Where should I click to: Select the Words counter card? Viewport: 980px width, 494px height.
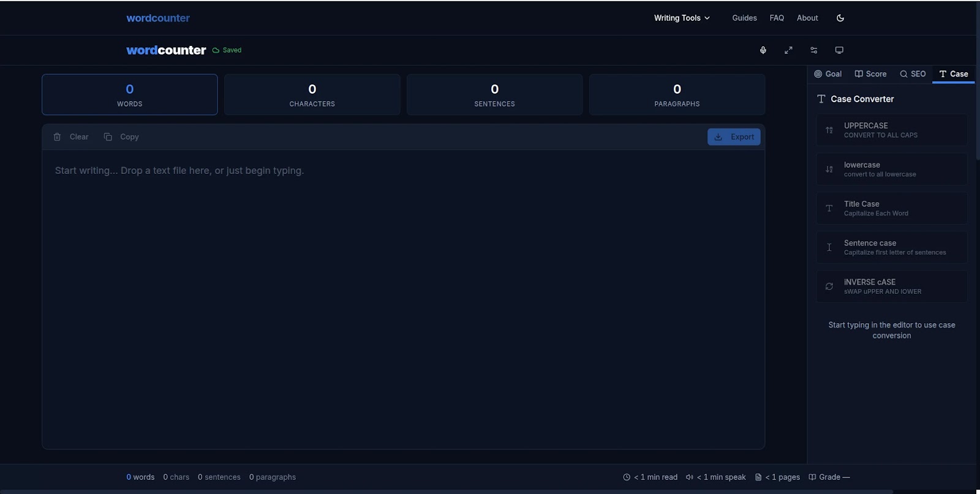pyautogui.click(x=130, y=95)
